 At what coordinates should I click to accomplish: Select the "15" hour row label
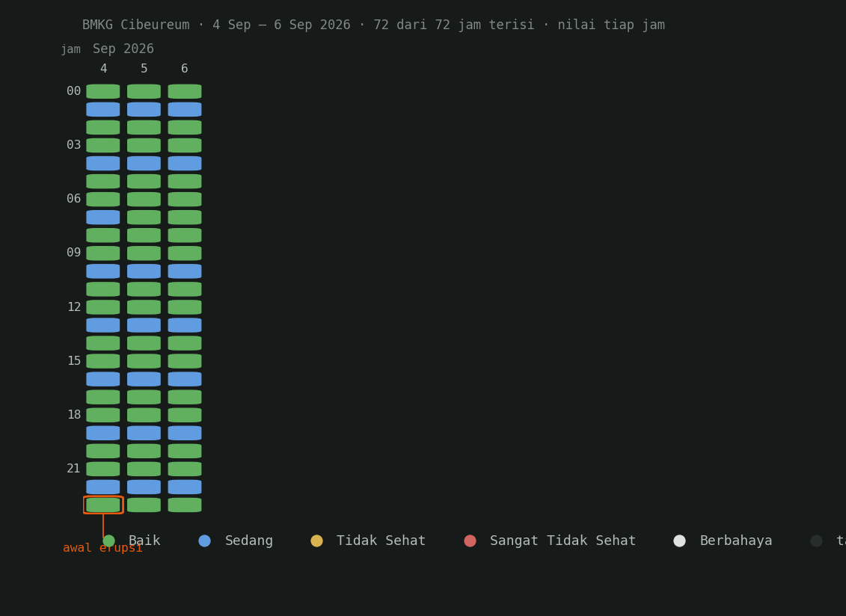(74, 360)
